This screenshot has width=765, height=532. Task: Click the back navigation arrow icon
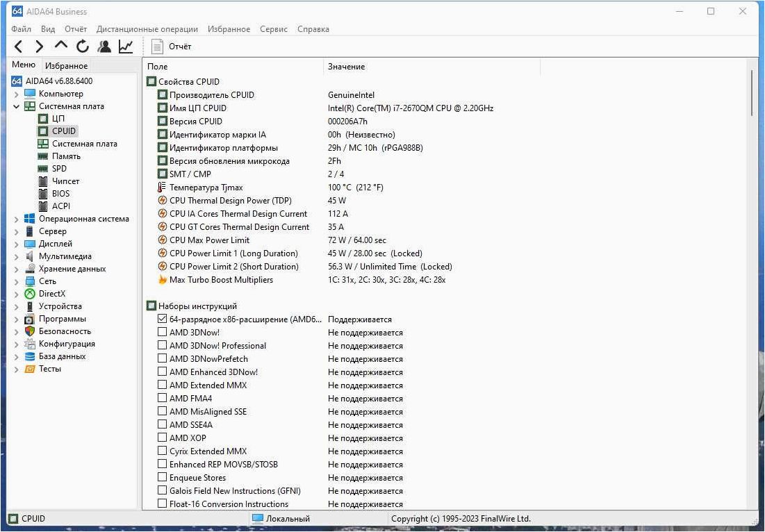tap(19, 47)
